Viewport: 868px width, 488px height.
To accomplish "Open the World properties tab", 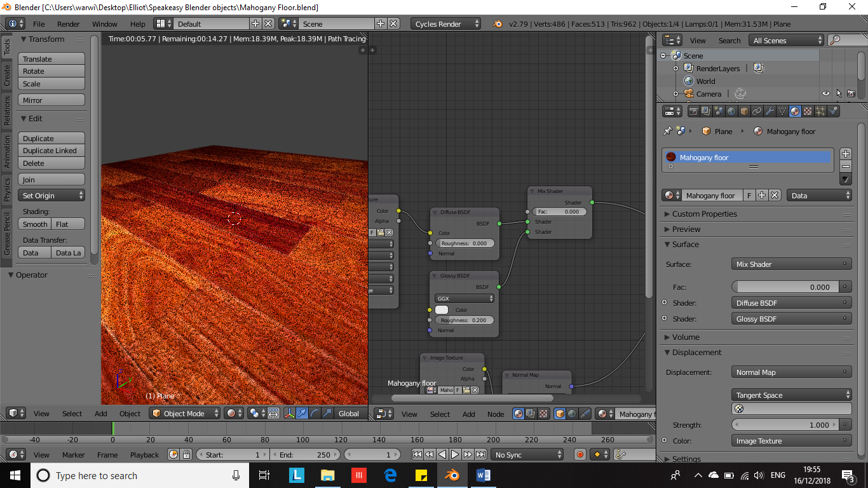I will (x=731, y=111).
